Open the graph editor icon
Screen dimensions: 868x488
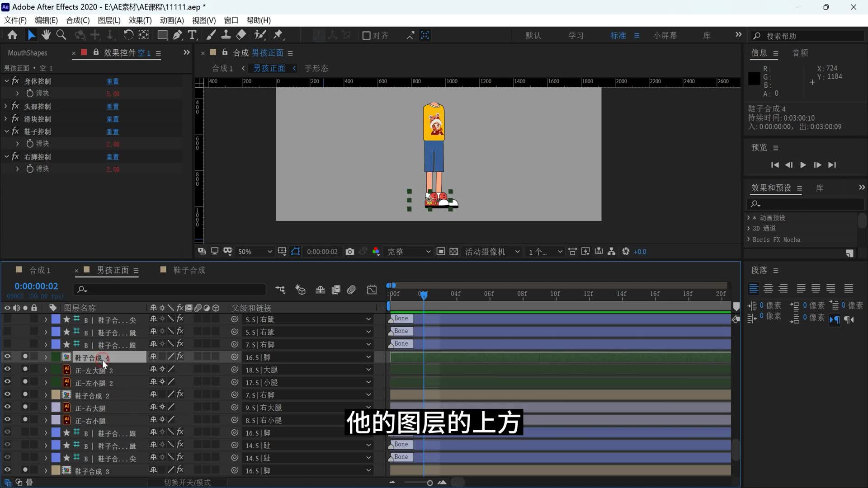(372, 290)
